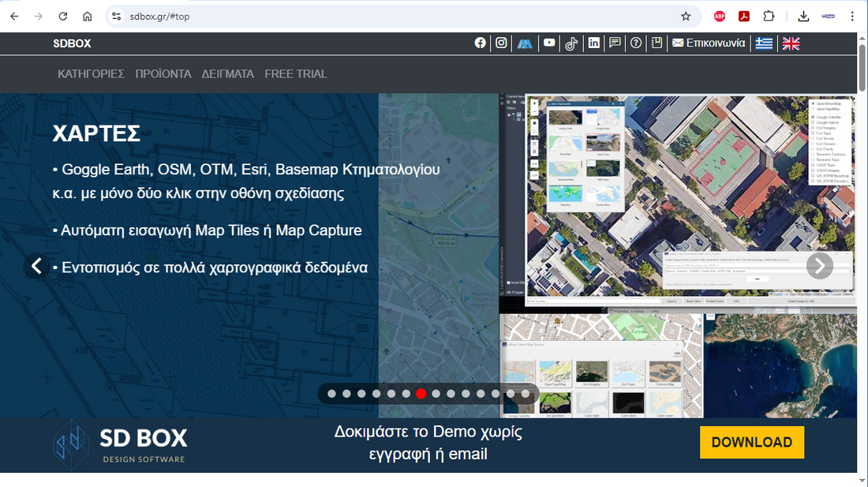Click the browser profile avatar icon
The image size is (868, 487).
pyautogui.click(x=828, y=16)
